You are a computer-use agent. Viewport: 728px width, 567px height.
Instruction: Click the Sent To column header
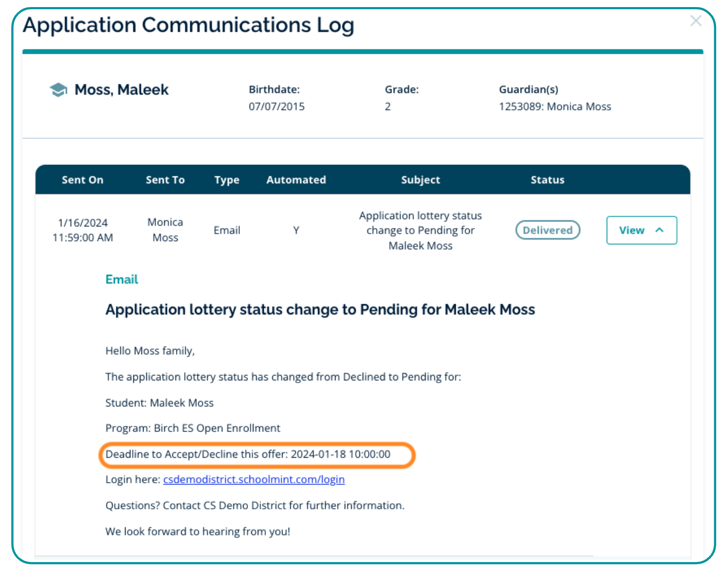point(165,180)
